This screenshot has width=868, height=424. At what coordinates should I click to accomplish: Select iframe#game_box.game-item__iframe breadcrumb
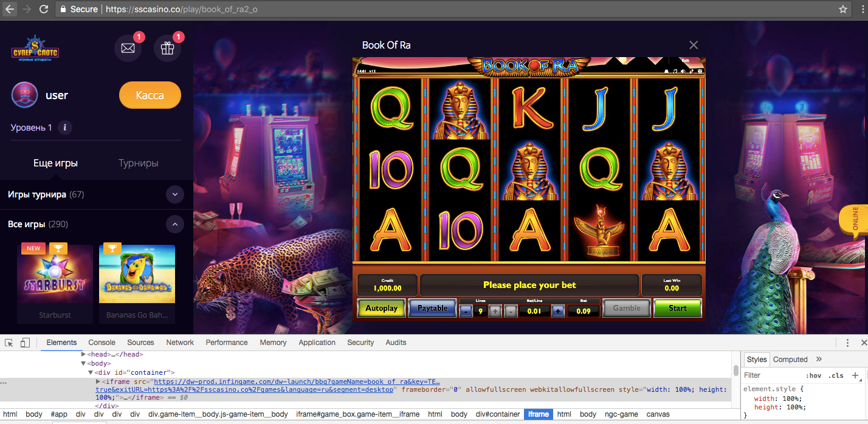(x=357, y=414)
